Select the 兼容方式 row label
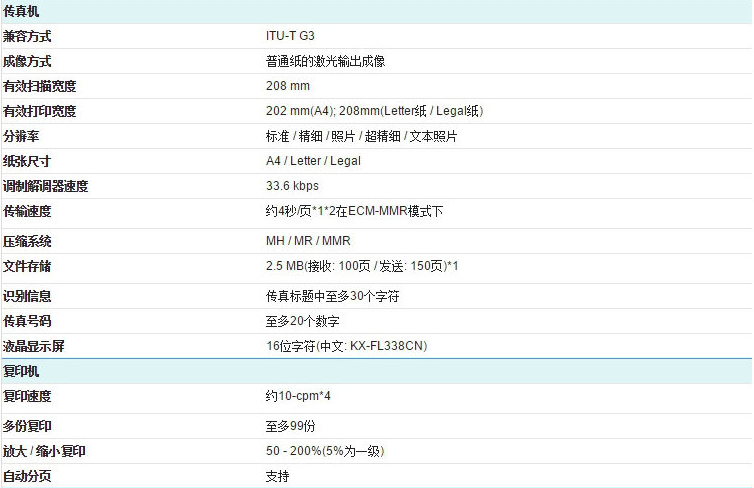The width and height of the screenshot is (754, 488). pyautogui.click(x=28, y=36)
